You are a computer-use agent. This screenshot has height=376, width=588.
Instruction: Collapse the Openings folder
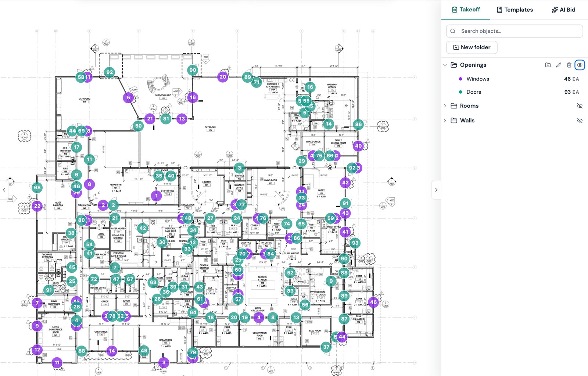pyautogui.click(x=445, y=65)
